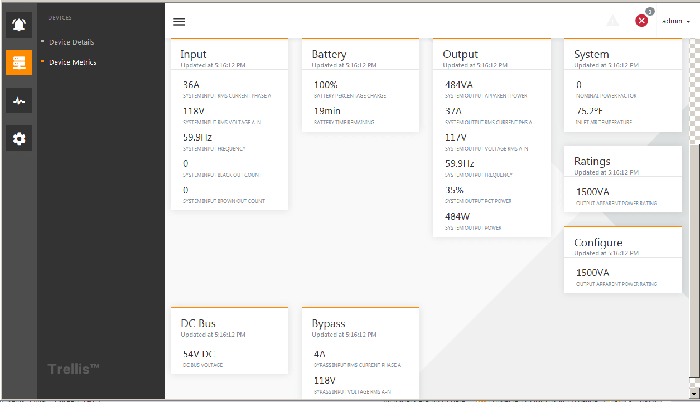Image resolution: width=700 pixels, height=402 pixels.
Task: Click the red critical alarm icon
Action: (642, 21)
